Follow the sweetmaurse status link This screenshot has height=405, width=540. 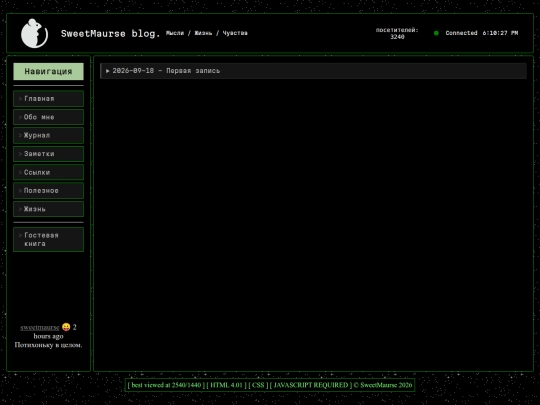(40, 327)
